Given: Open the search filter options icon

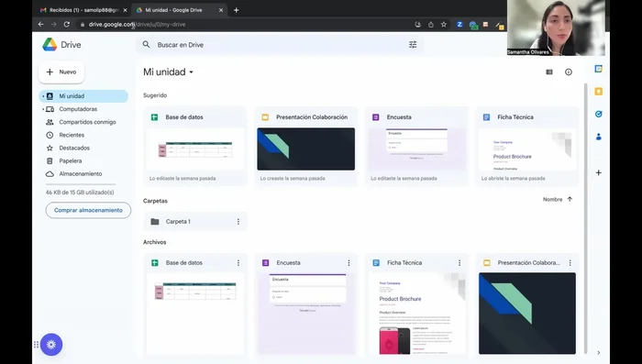Looking at the screenshot, I should [x=413, y=45].
